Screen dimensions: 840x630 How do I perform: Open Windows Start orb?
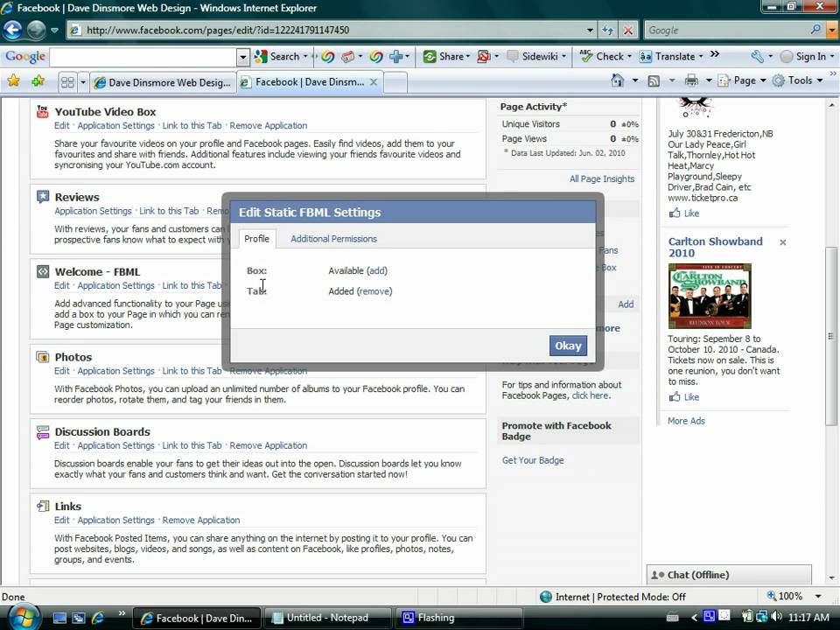pos(24,618)
